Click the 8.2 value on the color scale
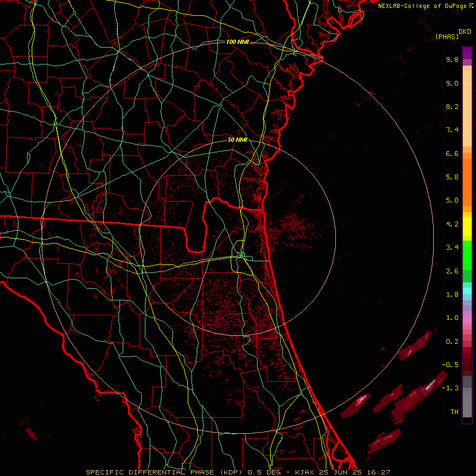Viewport: 476px width, 476px height. pyautogui.click(x=452, y=106)
